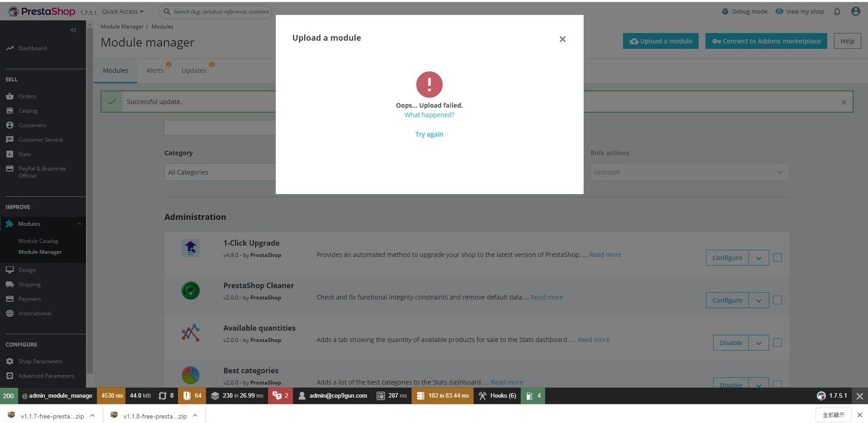Click the View my shop eye icon
Image resolution: width=868 pixels, height=423 pixels.
coord(779,11)
